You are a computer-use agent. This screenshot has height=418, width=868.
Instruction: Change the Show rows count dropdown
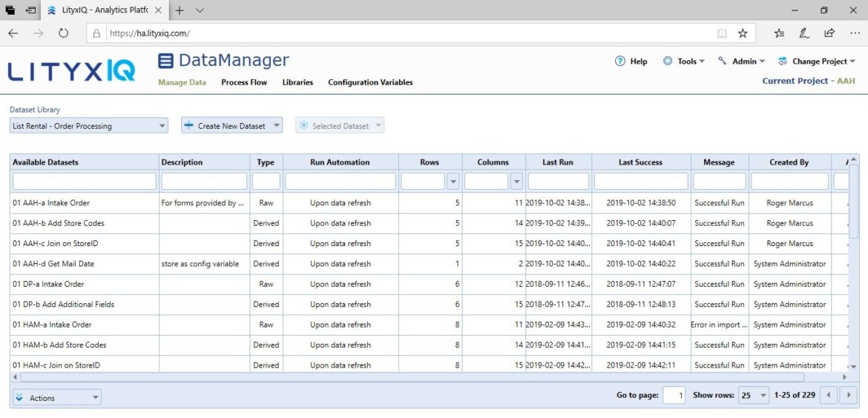click(x=754, y=395)
